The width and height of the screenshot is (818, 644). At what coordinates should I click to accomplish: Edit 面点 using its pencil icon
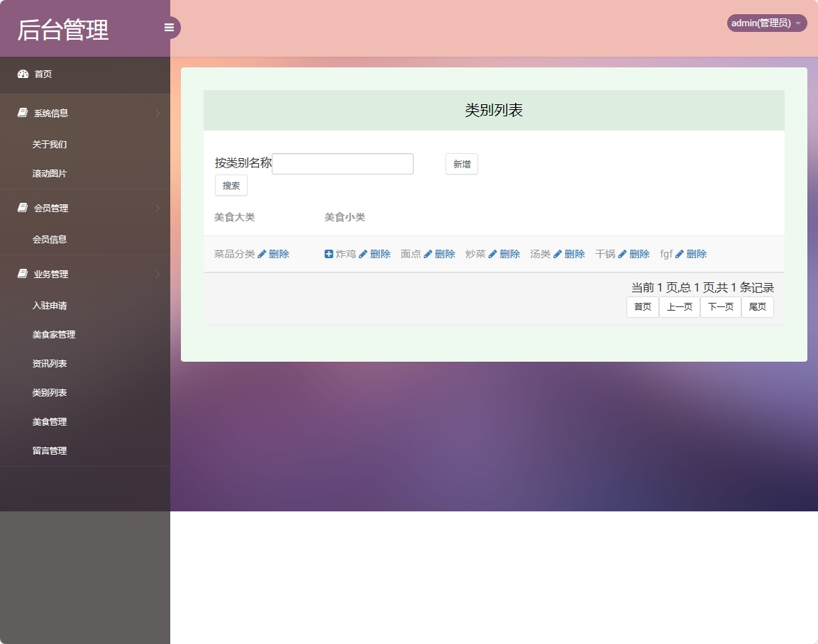[428, 254]
